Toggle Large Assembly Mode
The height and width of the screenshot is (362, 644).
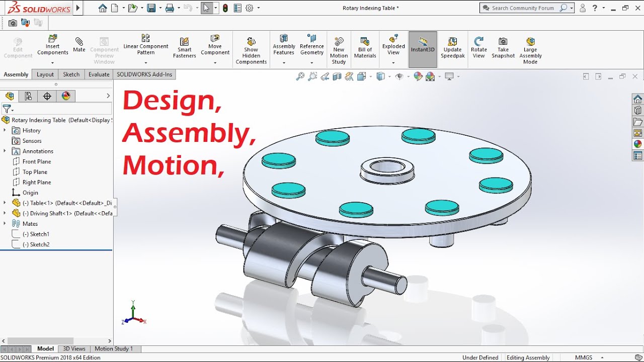pyautogui.click(x=530, y=50)
